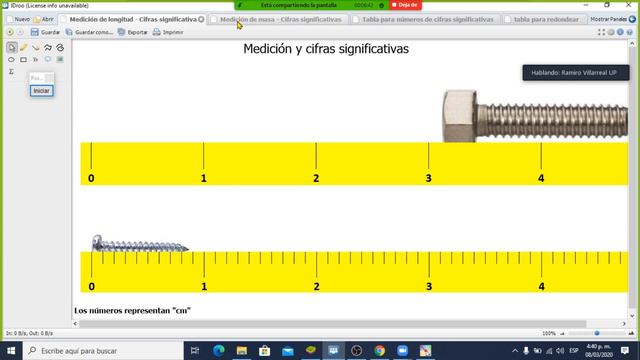Open Zoom from taskbar
Image resolution: width=640 pixels, height=360 pixels.
402,351
